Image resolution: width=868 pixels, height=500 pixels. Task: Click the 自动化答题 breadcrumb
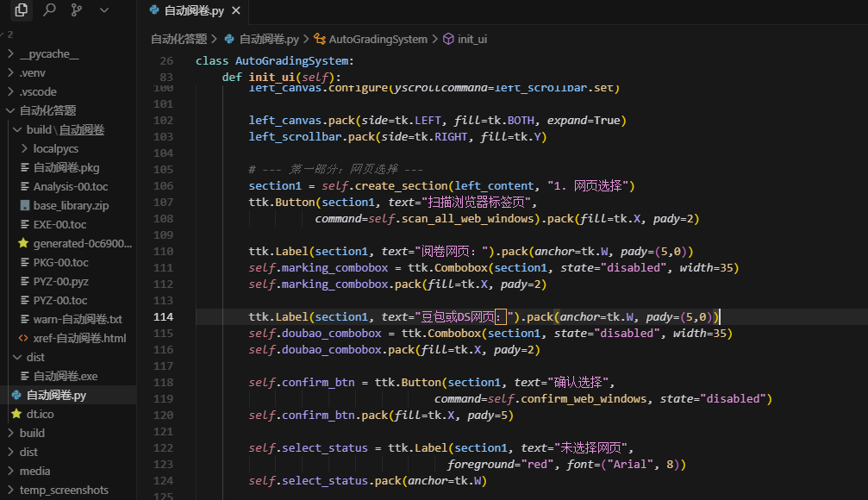pos(178,40)
